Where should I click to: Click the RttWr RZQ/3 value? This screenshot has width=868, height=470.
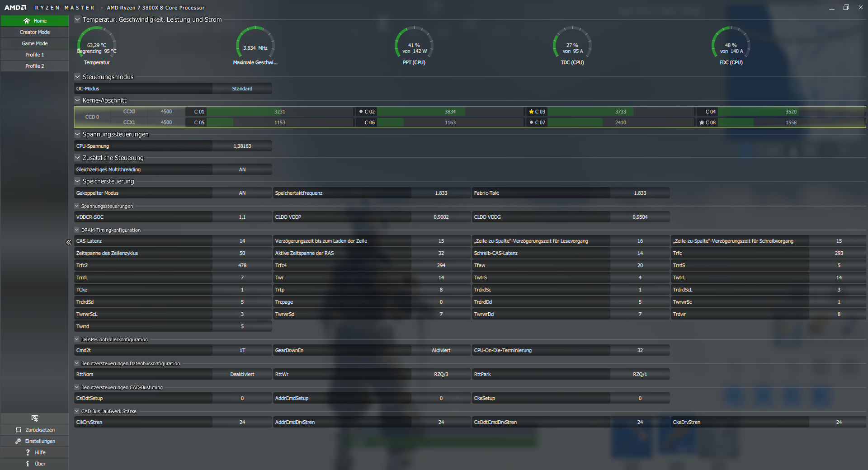pos(441,374)
